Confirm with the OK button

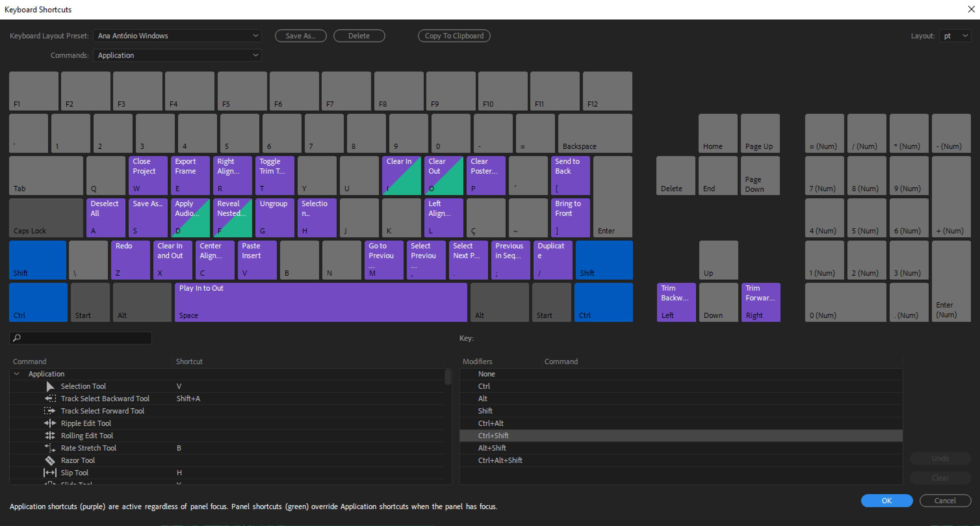click(x=887, y=501)
